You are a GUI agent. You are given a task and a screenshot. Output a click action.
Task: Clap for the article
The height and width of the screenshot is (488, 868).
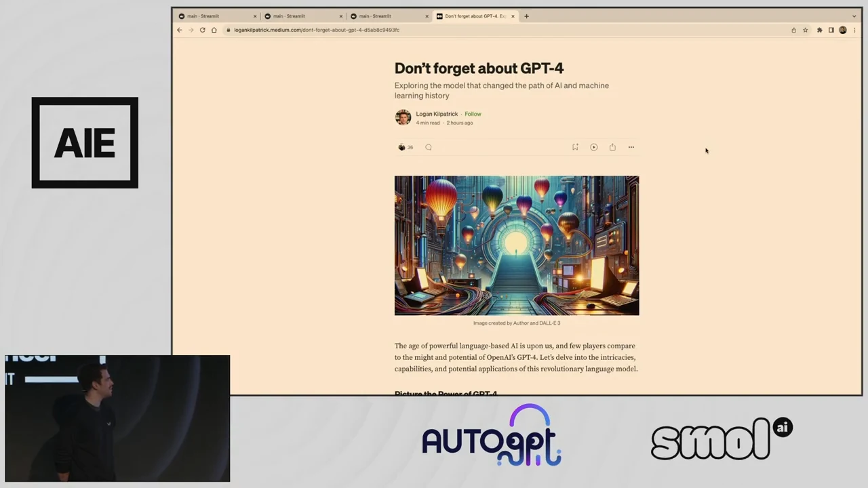click(401, 147)
